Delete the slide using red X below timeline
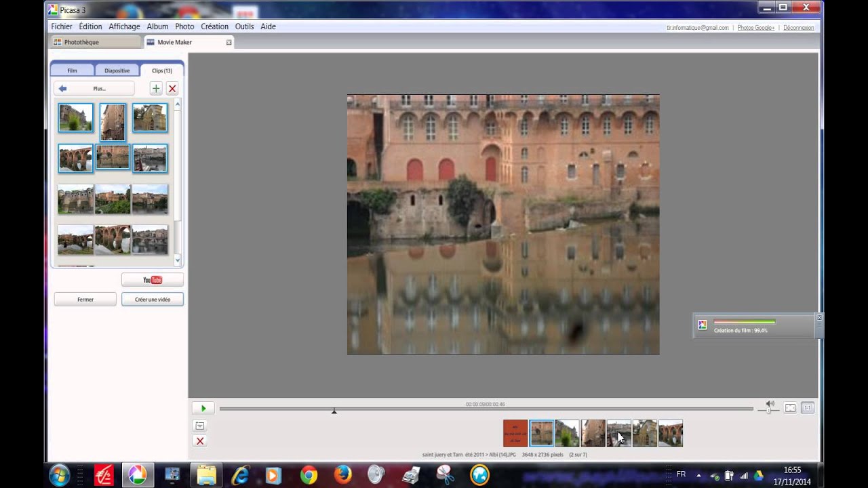The width and height of the screenshot is (868, 488). tap(200, 441)
